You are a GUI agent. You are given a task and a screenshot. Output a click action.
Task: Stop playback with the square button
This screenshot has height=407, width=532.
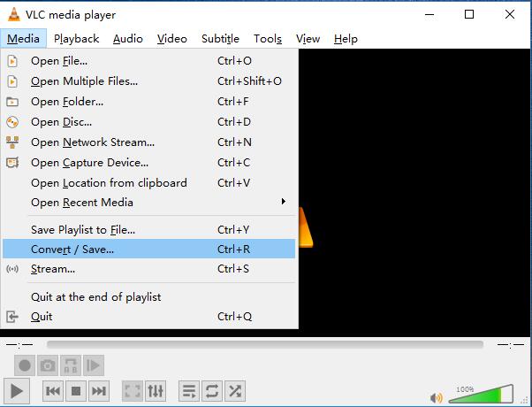[x=76, y=391]
